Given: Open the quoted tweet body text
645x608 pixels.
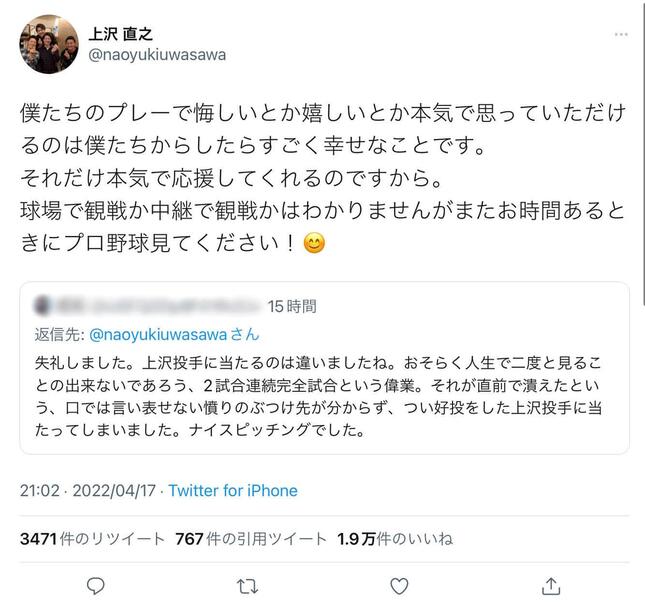Looking at the screenshot, I should pyautogui.click(x=330, y=396).
